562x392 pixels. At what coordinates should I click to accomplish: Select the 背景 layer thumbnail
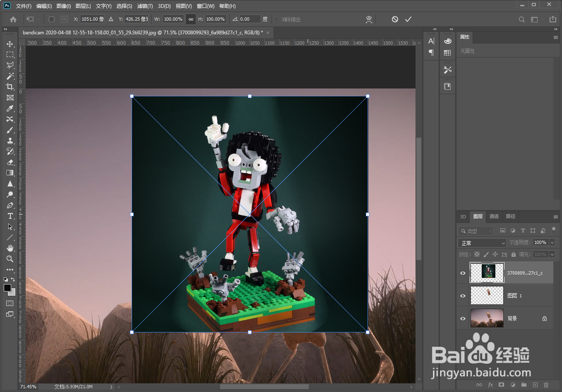coord(487,318)
